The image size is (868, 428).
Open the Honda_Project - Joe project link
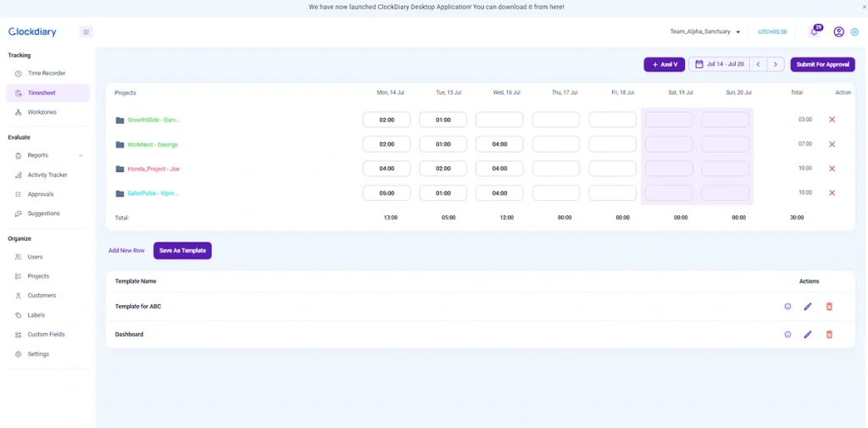click(x=153, y=169)
